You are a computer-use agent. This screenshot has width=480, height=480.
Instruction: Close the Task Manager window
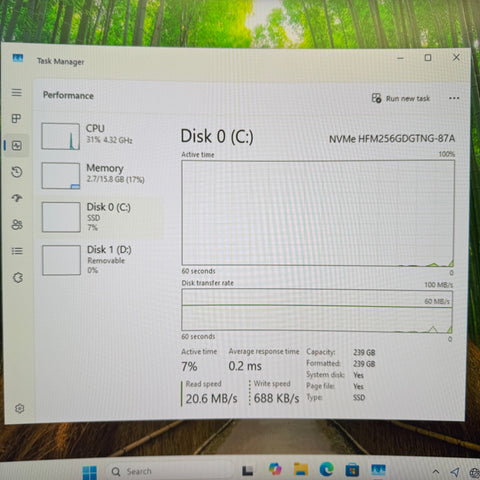pyautogui.click(x=456, y=57)
